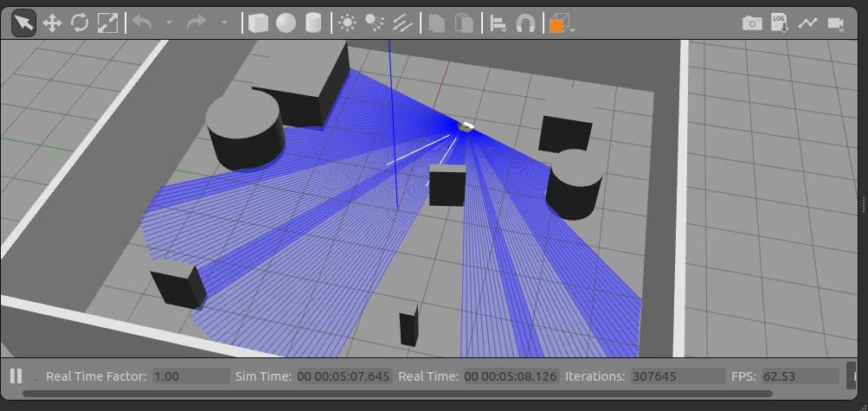Activate the selection mode arrow tool
The width and height of the screenshot is (868, 411).
23,23
